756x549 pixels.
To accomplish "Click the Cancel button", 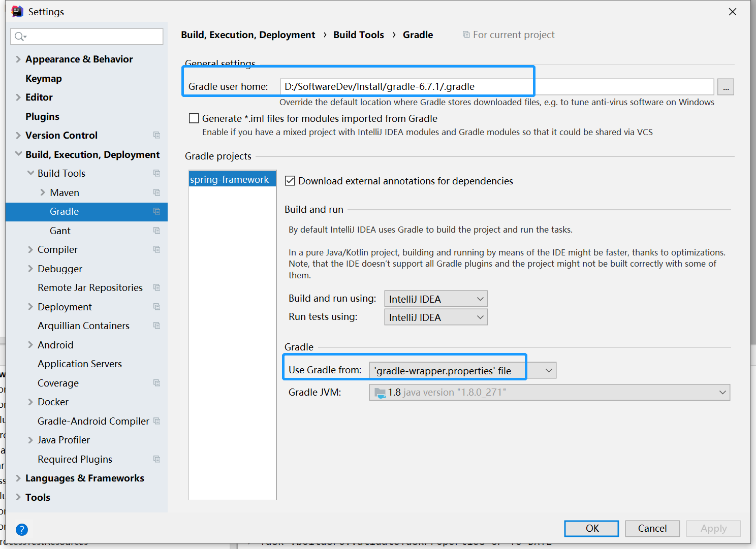I will pos(652,528).
